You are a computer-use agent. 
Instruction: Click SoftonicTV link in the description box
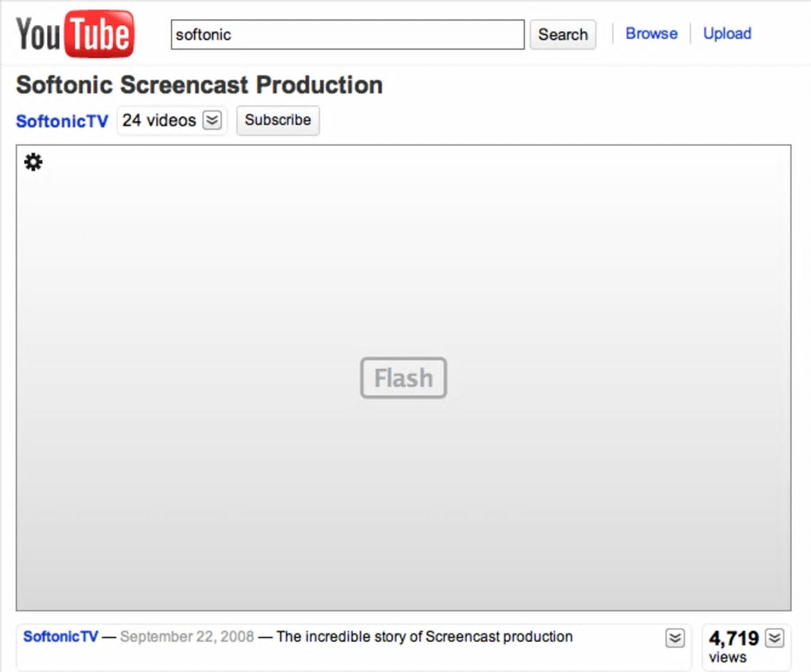60,636
